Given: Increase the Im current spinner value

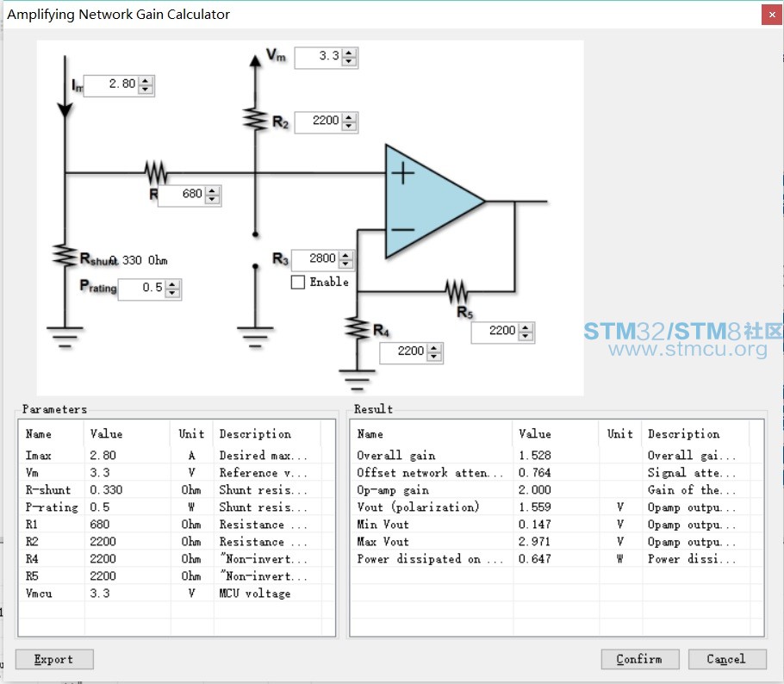Looking at the screenshot, I should click(x=145, y=80).
